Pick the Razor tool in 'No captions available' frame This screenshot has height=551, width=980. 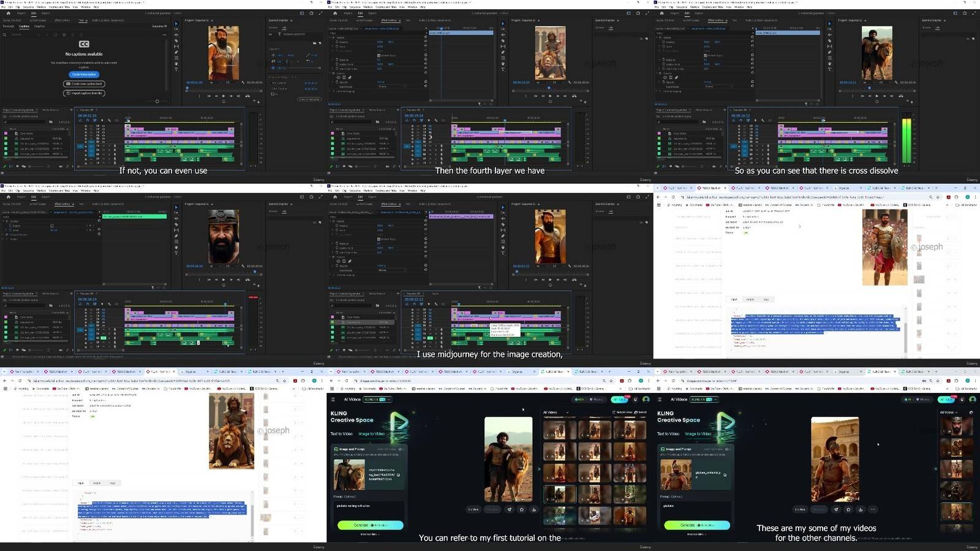click(176, 40)
